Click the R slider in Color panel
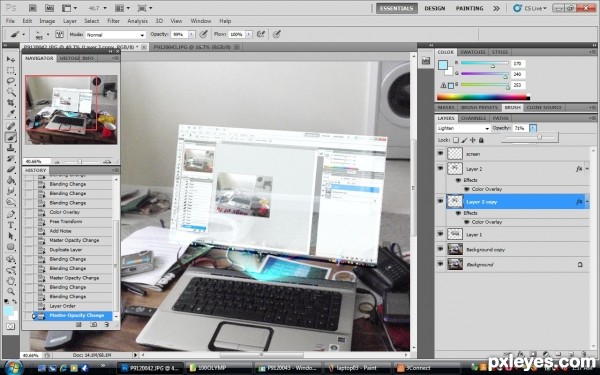This screenshot has width=600, height=375. coord(484,64)
